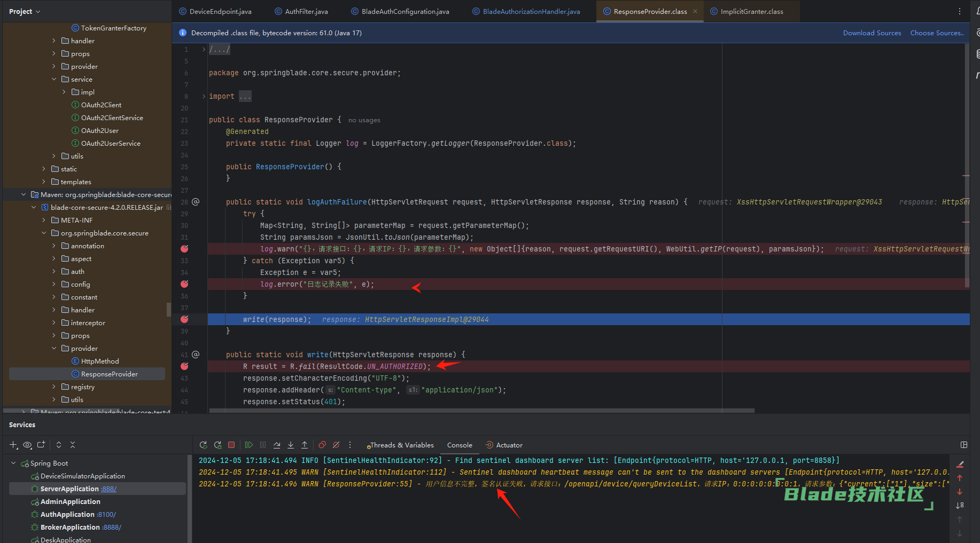Select OAuth2ClientService in the project tree
The image size is (980, 543).
tap(112, 117)
